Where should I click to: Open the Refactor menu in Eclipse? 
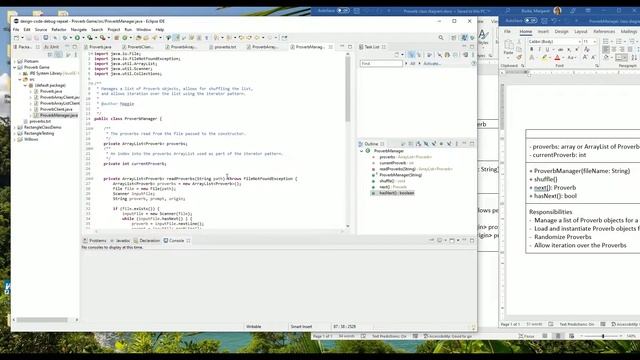[x=59, y=30]
